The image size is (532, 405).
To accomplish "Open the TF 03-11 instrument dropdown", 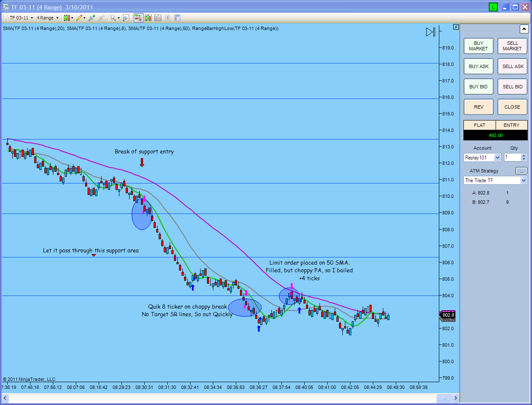I will 21,18.
